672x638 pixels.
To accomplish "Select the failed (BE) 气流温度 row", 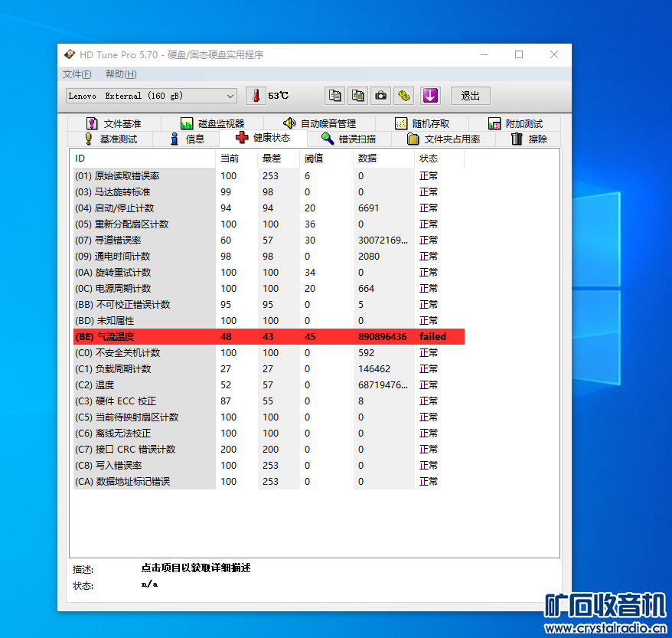I will point(269,336).
